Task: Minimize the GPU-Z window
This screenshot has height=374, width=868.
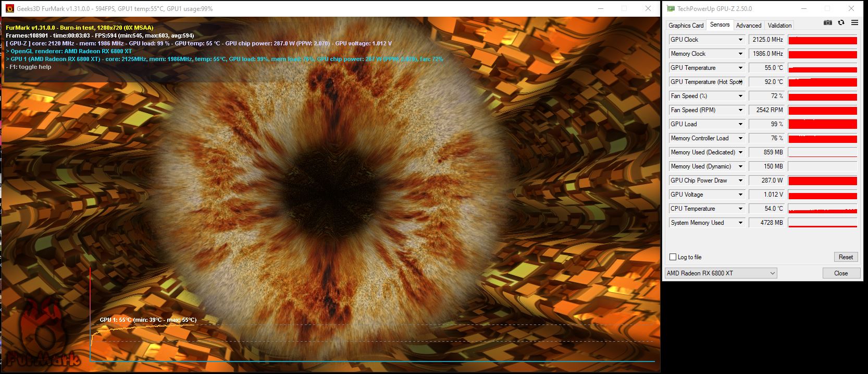Action: pyautogui.click(x=802, y=9)
